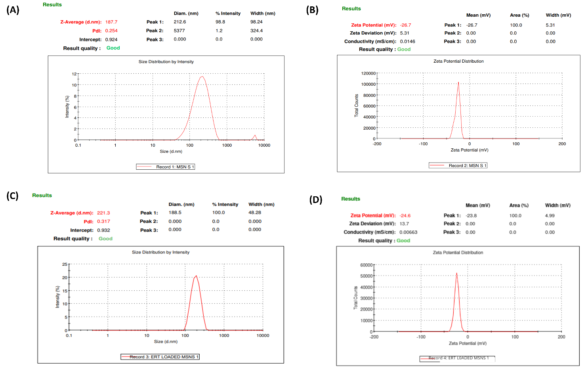The image size is (588, 368).
Task: Click the Peak 1 mean value -23.8
Action: tap(471, 216)
